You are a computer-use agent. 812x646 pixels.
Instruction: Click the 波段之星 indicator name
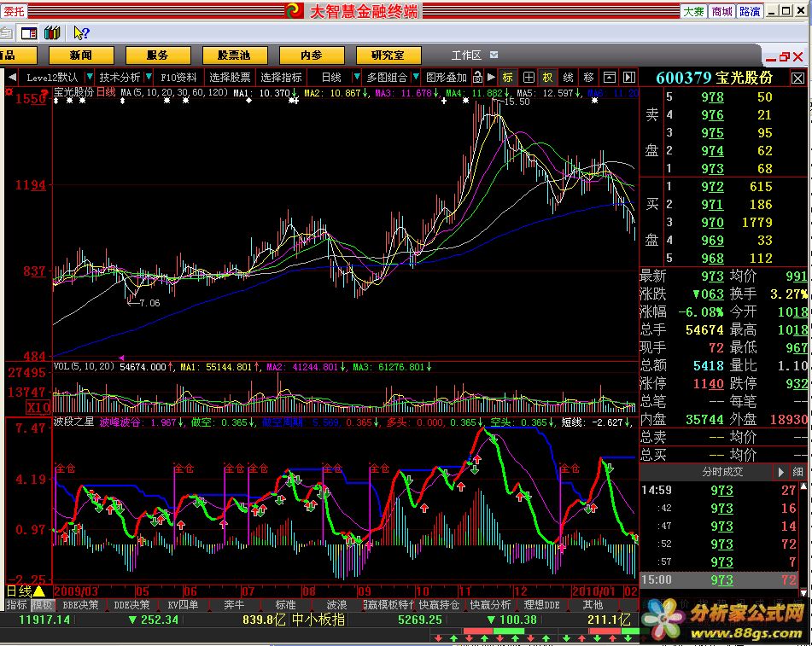tap(73, 422)
